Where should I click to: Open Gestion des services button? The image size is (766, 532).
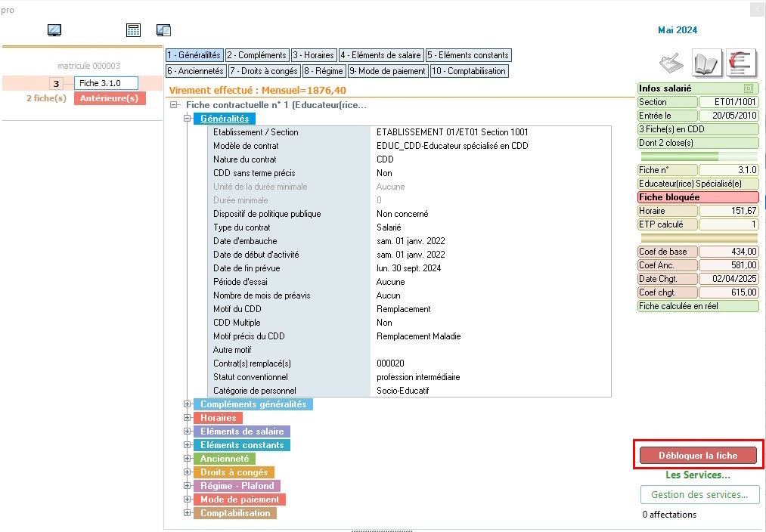pos(699,495)
